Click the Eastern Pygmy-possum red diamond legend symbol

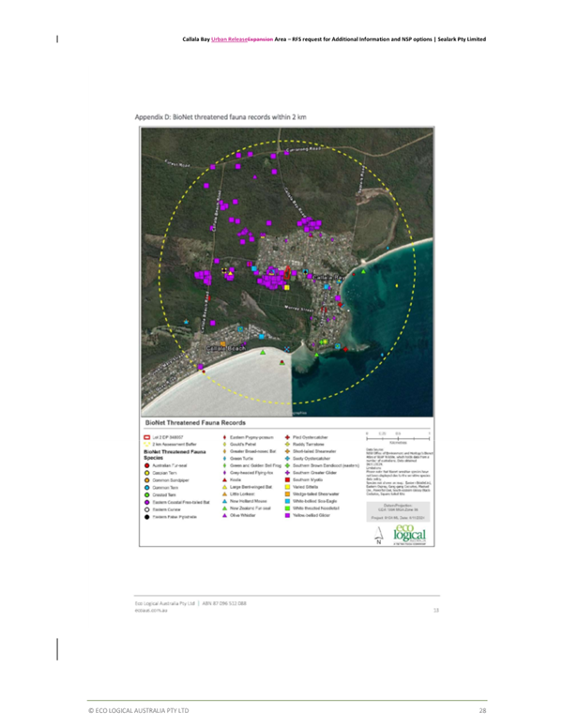click(x=225, y=437)
